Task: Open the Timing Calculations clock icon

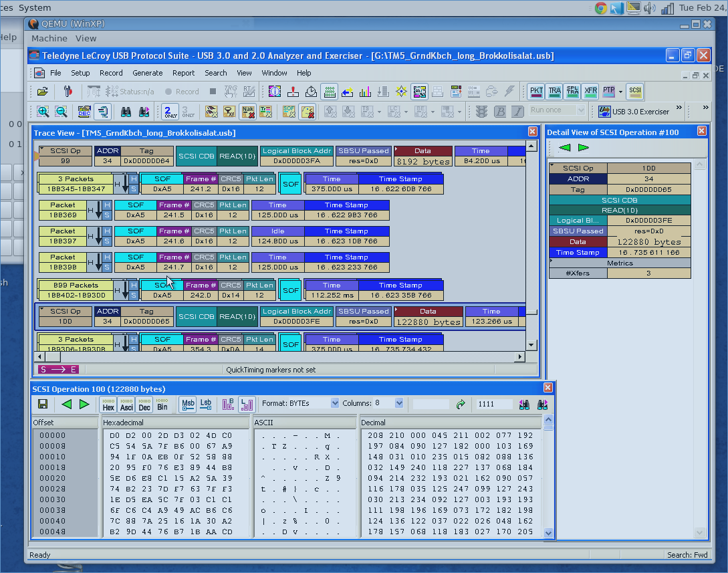Action: [311, 92]
